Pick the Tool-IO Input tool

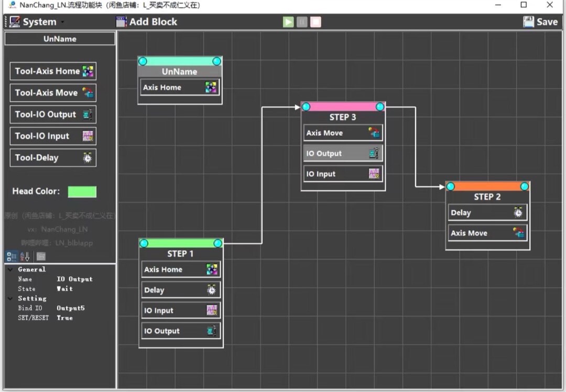pyautogui.click(x=53, y=136)
